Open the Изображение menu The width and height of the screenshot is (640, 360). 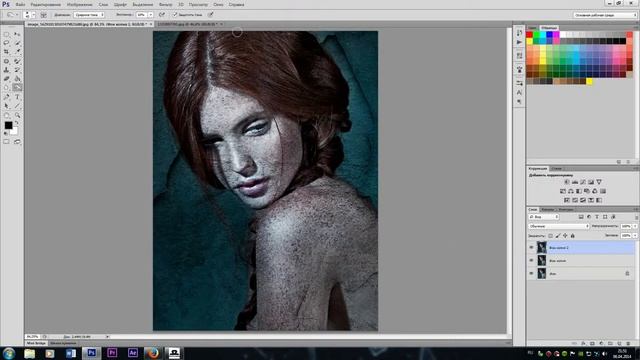[x=80, y=4]
